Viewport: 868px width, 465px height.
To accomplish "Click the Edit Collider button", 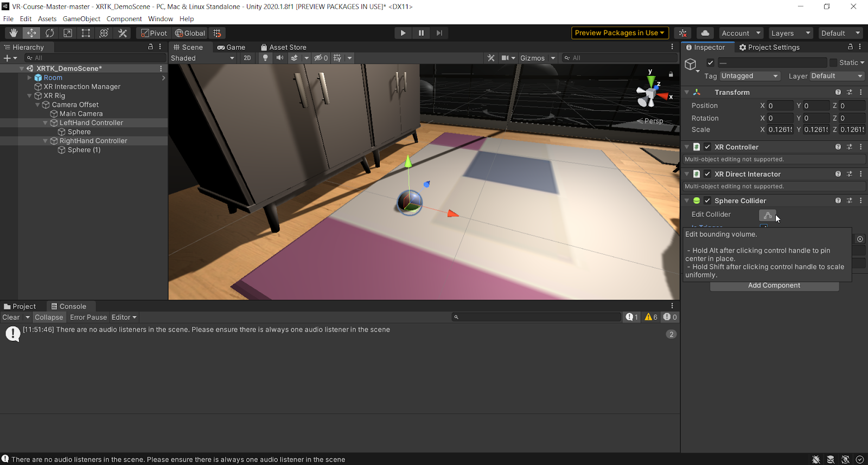I will click(x=767, y=215).
